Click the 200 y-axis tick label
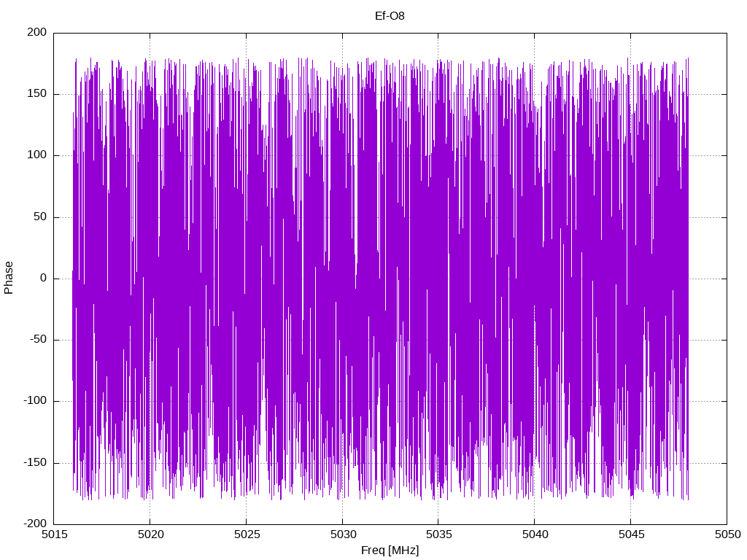The width and height of the screenshot is (747, 560). [37, 32]
